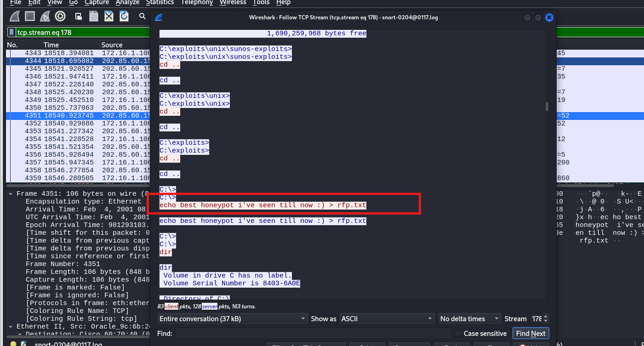This screenshot has height=346, width=644.
Task: Click 'Capture Length: 106 bytes' detail row
Action: pyautogui.click(x=88, y=279)
